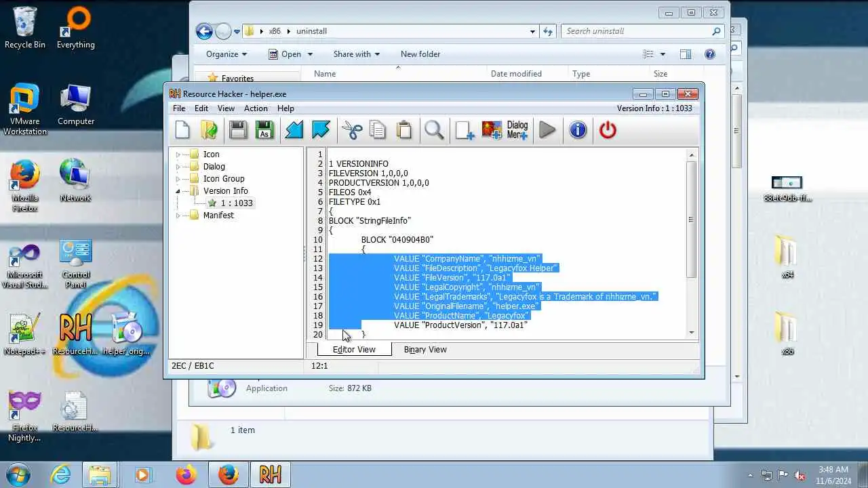Select the x64 folder on the desktop

[787, 258]
